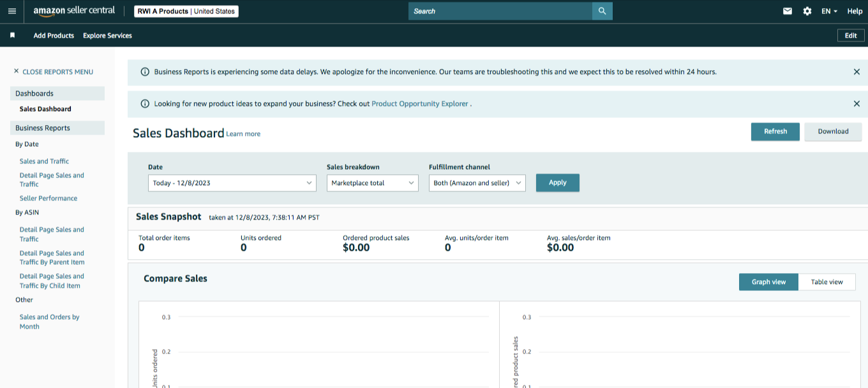Viewport: 868px width, 388px height.
Task: Click the snapshot timestamp text
Action: pyautogui.click(x=264, y=218)
